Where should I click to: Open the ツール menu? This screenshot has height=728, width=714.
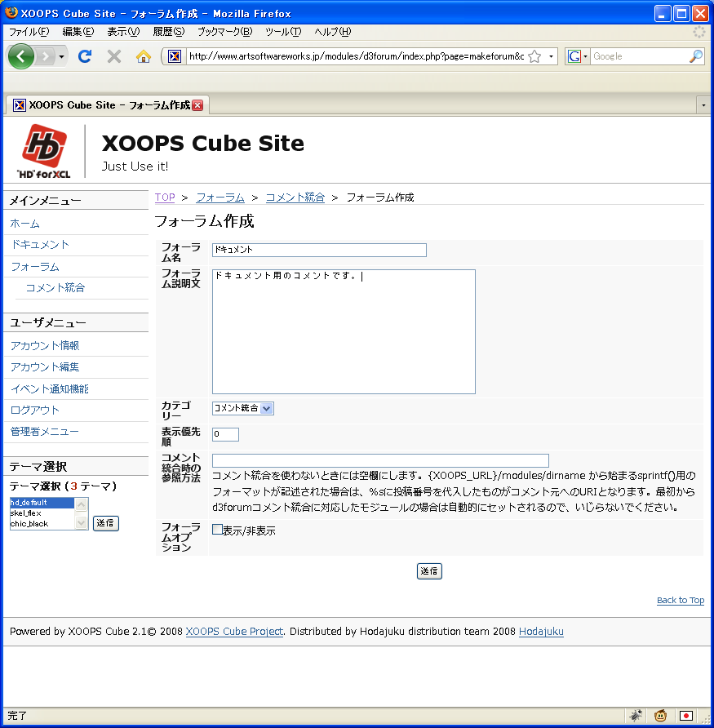282,32
